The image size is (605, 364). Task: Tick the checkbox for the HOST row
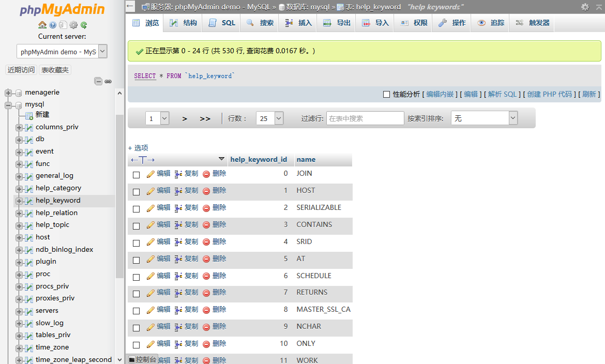(x=137, y=192)
